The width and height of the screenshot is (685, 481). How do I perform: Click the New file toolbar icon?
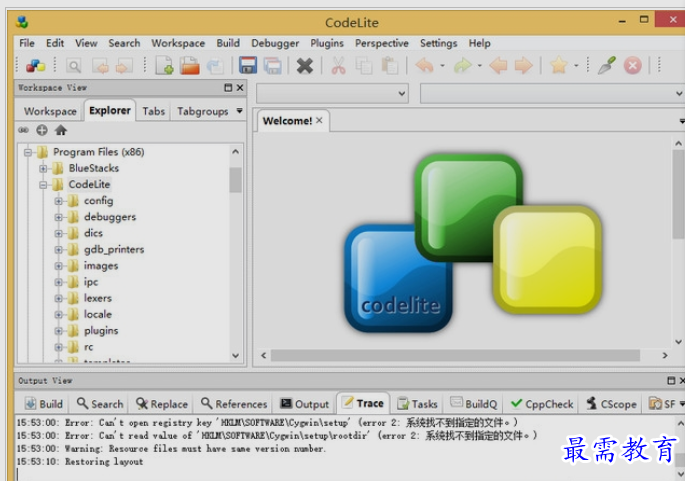click(164, 66)
